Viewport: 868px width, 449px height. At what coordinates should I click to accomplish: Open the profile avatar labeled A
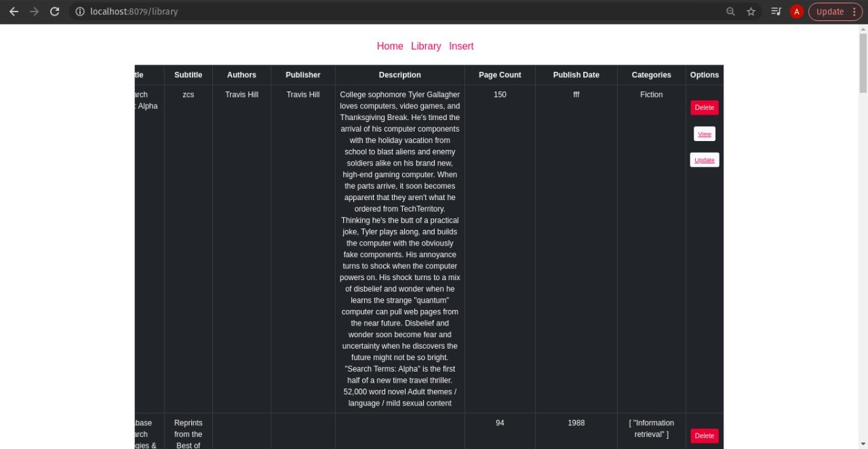click(797, 12)
